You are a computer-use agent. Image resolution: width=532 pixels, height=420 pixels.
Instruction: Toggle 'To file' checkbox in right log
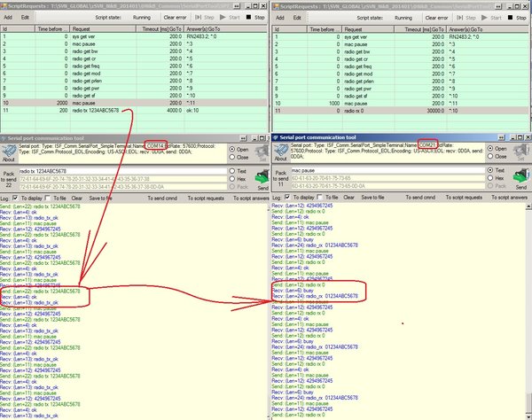click(319, 197)
